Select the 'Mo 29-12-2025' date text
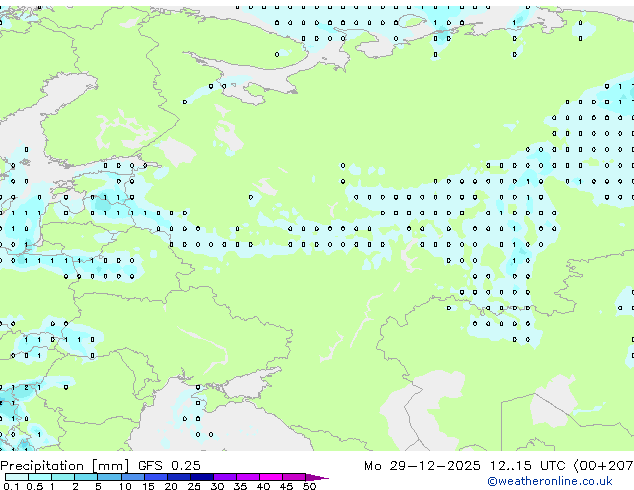Screen dimensions: 634x490 click(422, 466)
